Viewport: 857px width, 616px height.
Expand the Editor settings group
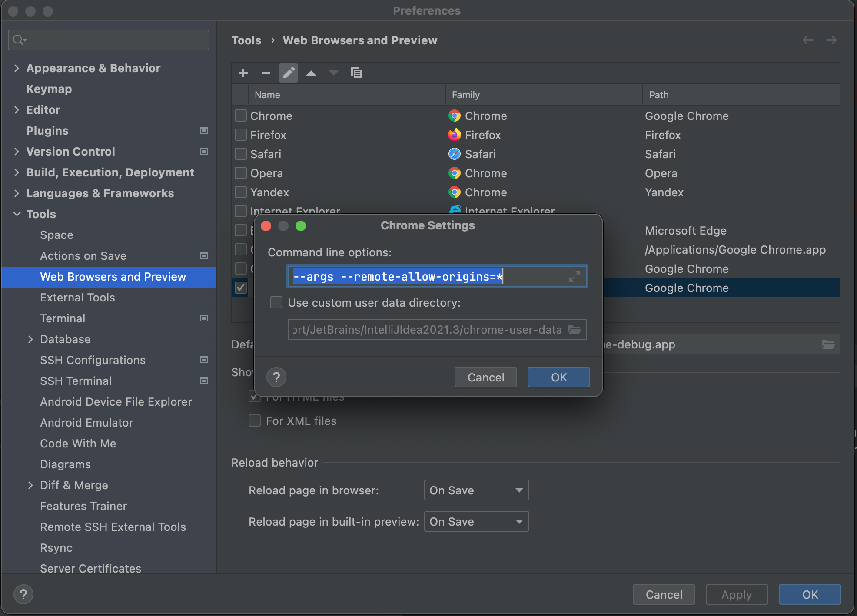pos(17,109)
